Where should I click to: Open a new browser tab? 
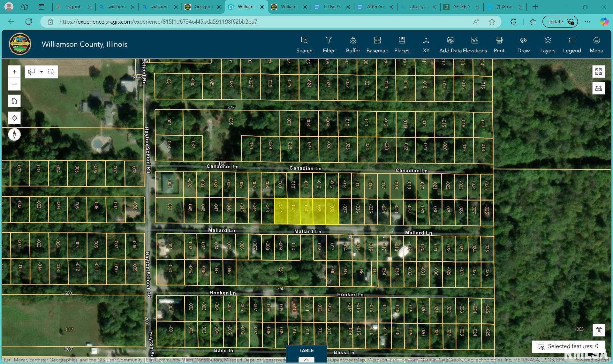[535, 7]
